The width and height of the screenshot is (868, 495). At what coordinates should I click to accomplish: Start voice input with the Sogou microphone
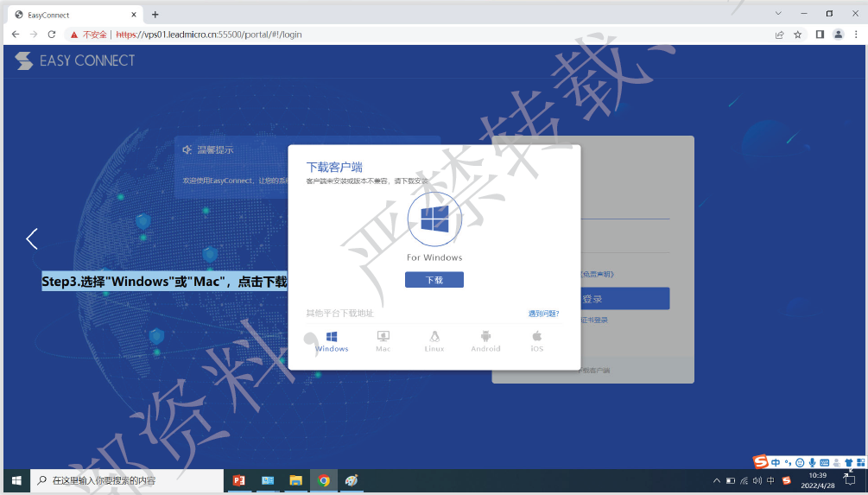click(812, 463)
